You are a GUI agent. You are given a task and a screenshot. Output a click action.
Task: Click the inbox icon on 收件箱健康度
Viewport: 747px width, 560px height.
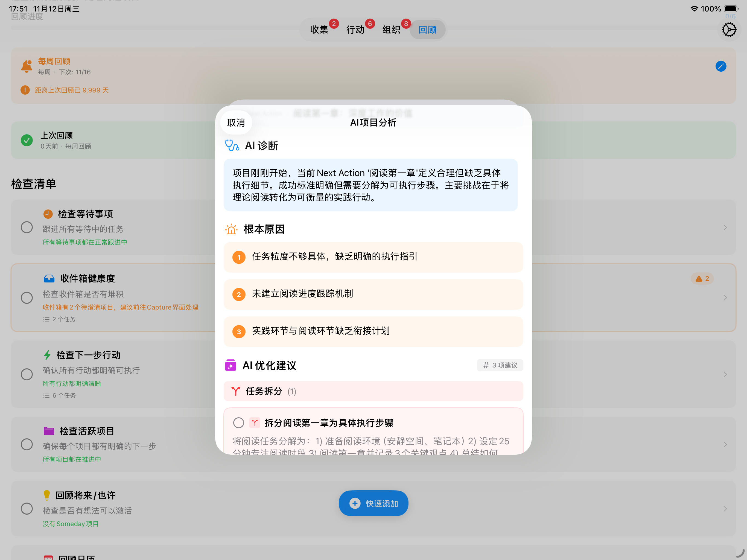click(x=49, y=278)
